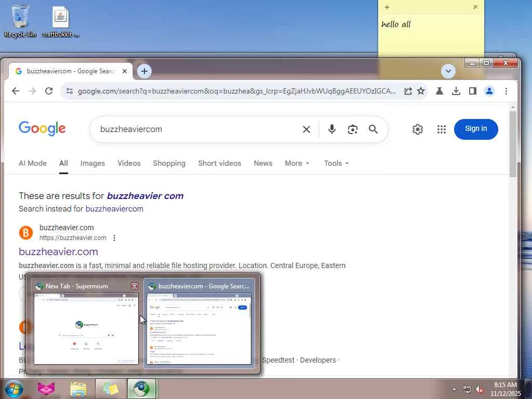Search instead for buzzheaviercom link
The image size is (532, 399).
(114, 209)
